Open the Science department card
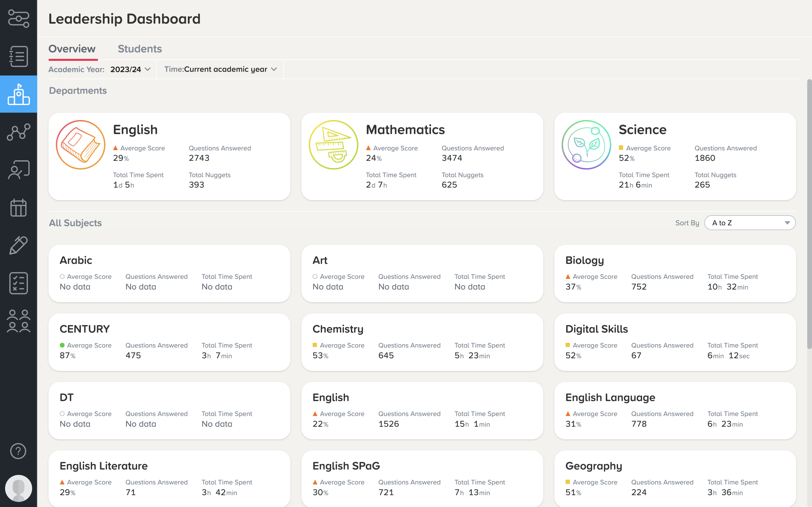This screenshot has width=812, height=507. [675, 157]
